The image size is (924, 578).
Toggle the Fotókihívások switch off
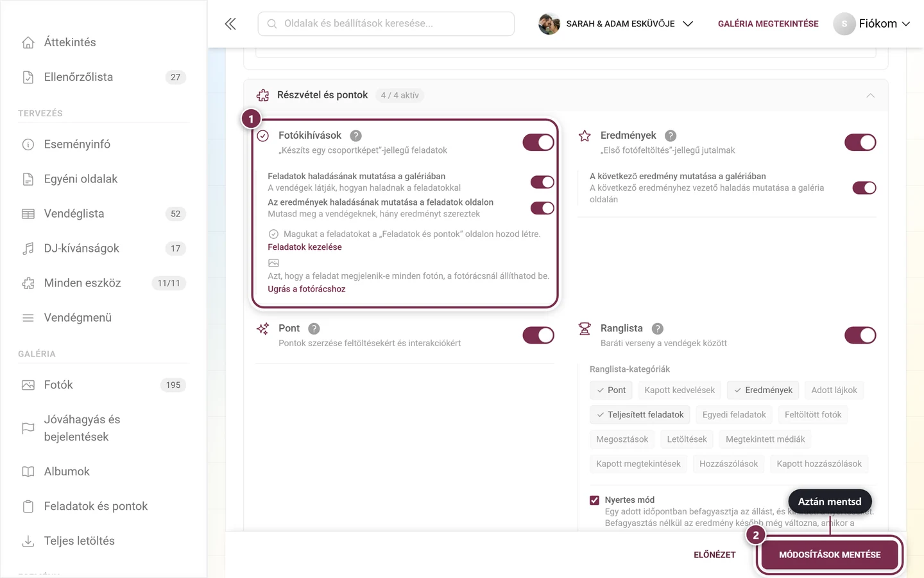tap(538, 143)
